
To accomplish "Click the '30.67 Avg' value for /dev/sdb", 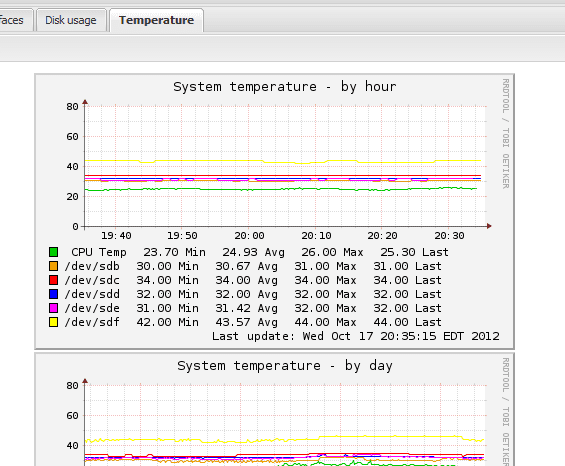I will click(246, 266).
